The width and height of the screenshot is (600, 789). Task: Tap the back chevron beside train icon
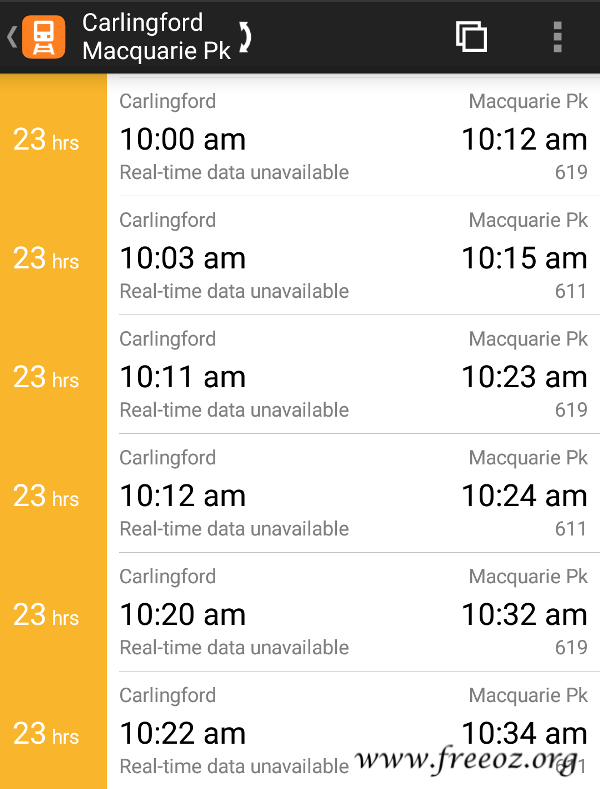(x=12, y=37)
